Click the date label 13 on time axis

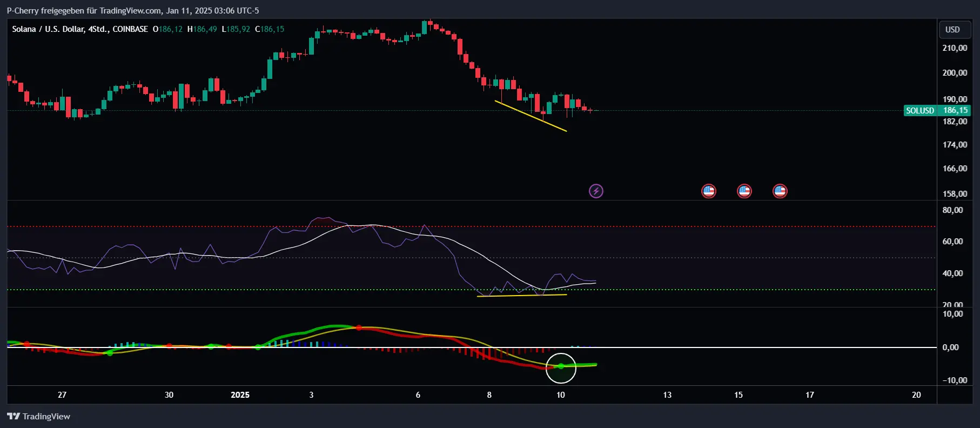coord(667,395)
